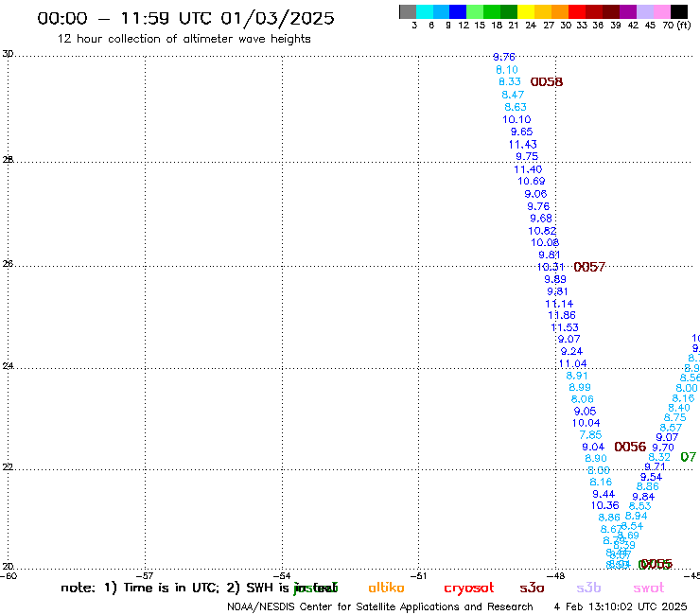Select the -57 longitude axis label

click(x=145, y=576)
